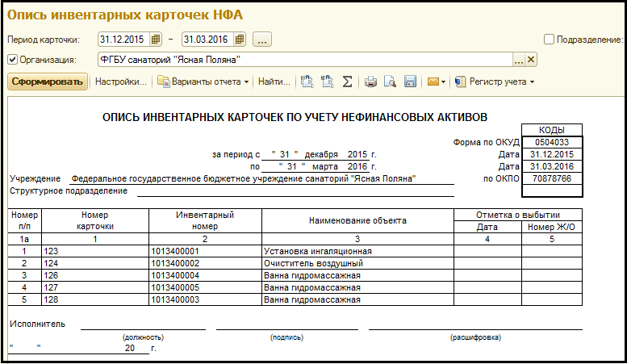
Task: Open Настройки... settings
Action: point(121,82)
